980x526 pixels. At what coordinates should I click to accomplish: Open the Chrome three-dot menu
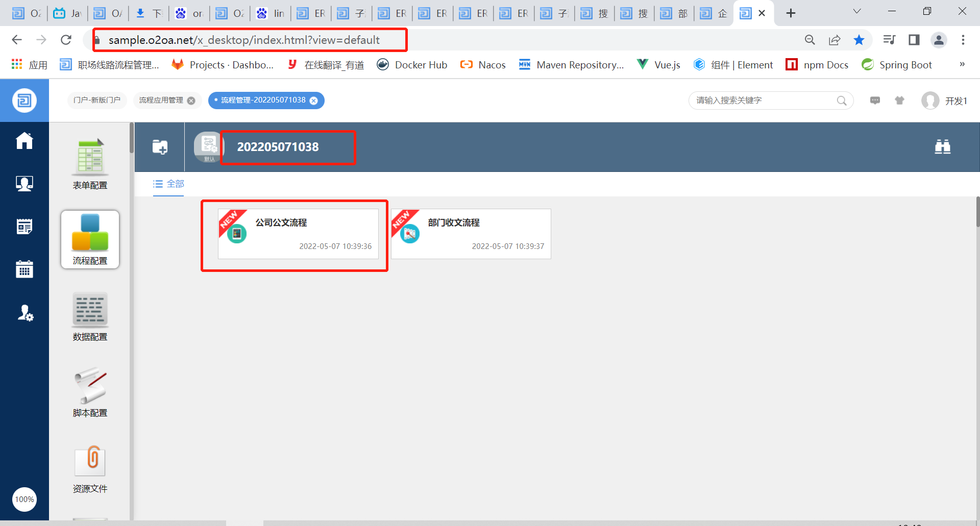pyautogui.click(x=963, y=40)
